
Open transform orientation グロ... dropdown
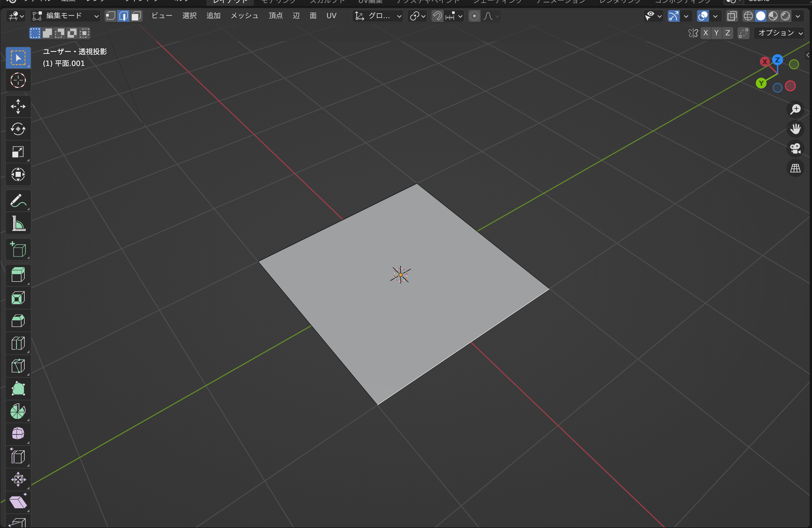[x=378, y=16]
